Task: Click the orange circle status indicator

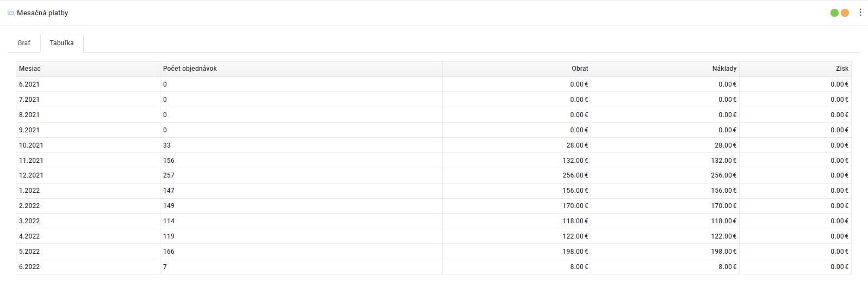Action: pyautogui.click(x=845, y=13)
